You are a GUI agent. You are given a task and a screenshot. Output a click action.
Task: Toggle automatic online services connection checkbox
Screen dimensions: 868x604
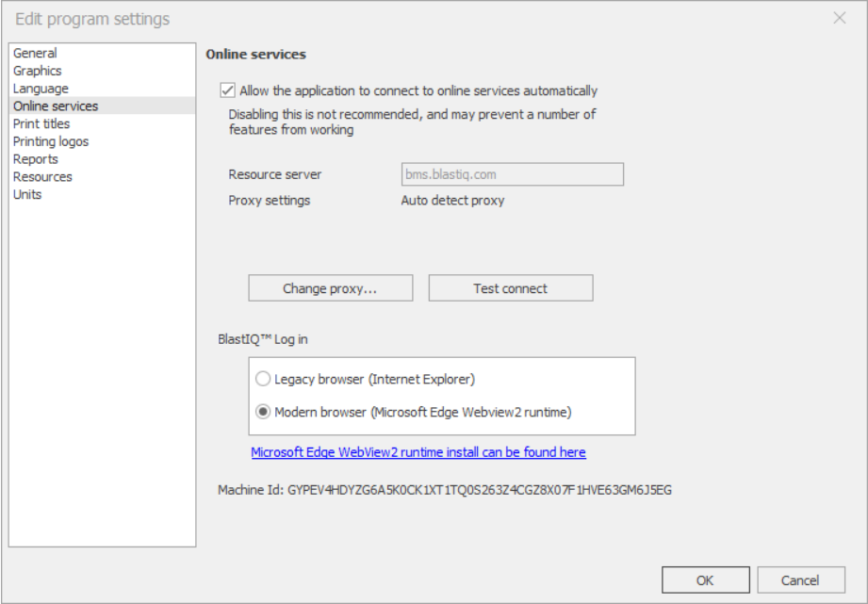(227, 90)
